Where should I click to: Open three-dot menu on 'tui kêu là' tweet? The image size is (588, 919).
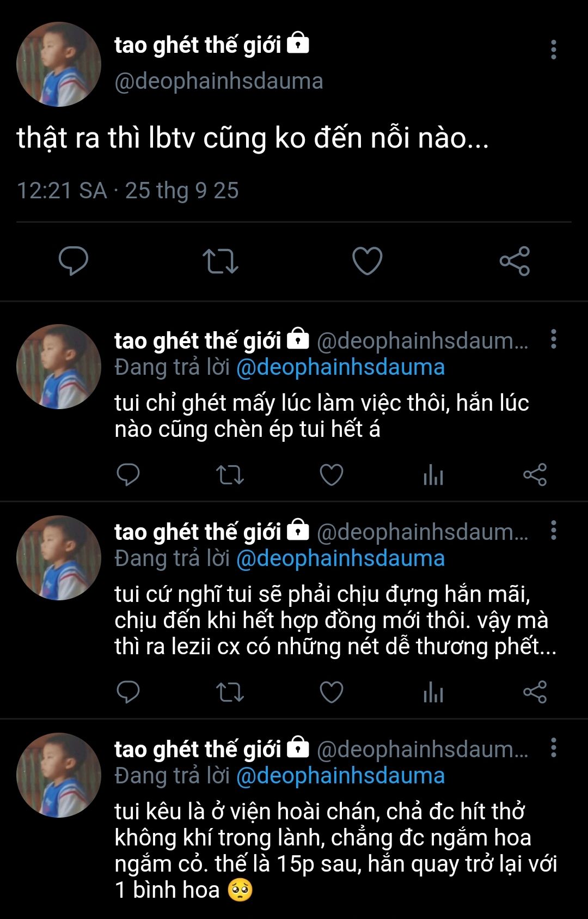(x=553, y=747)
